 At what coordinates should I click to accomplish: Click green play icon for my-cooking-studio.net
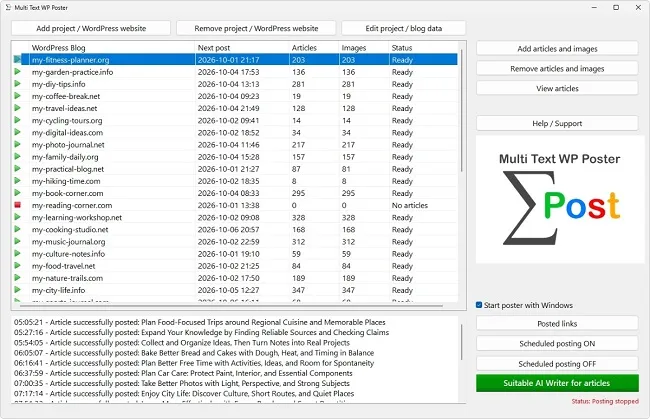(x=17, y=229)
